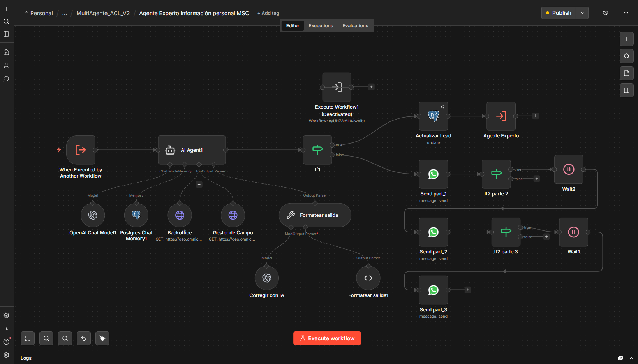Add node after Send part_3 output
This screenshot has height=364, width=638.
pos(468,290)
